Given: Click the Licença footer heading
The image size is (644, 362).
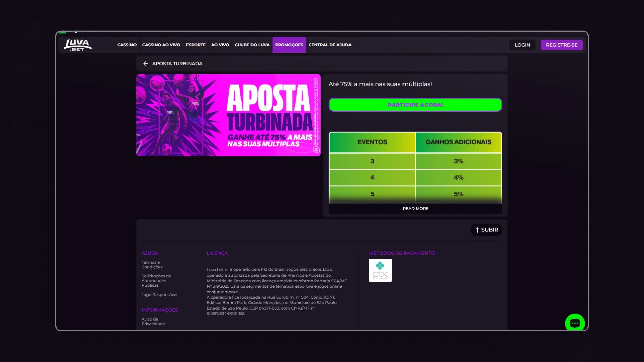Looking at the screenshot, I should coord(217,253).
